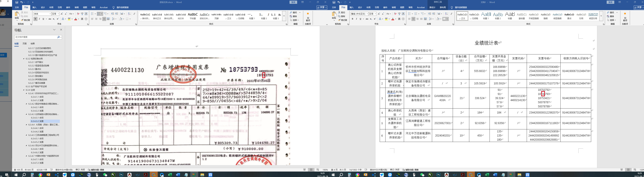Close the navigation (导航) pane
Screen dimensions: 644x177
(x=61, y=30)
